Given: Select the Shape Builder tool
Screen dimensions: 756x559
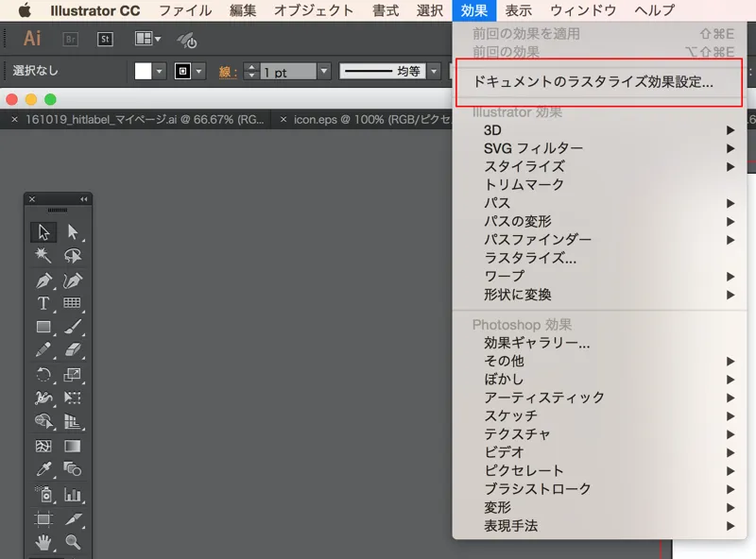Looking at the screenshot, I should (43, 421).
